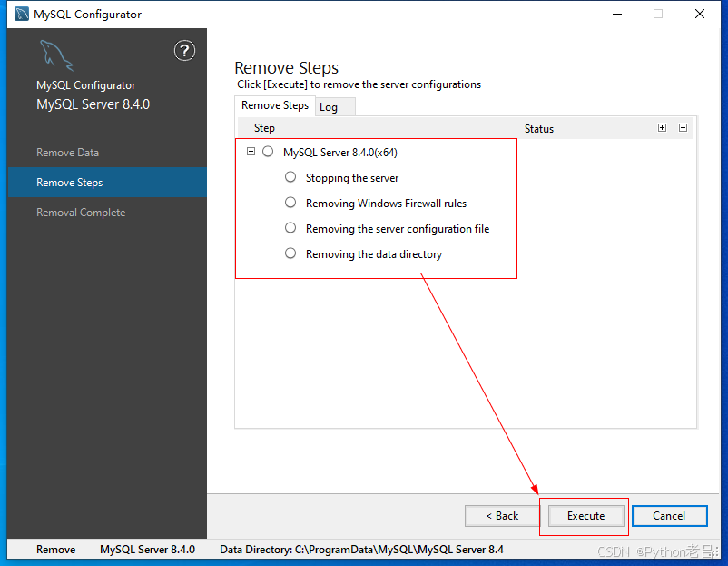Click the Remove Steps page heading
Screen dimensions: 728x566
pyautogui.click(x=287, y=68)
